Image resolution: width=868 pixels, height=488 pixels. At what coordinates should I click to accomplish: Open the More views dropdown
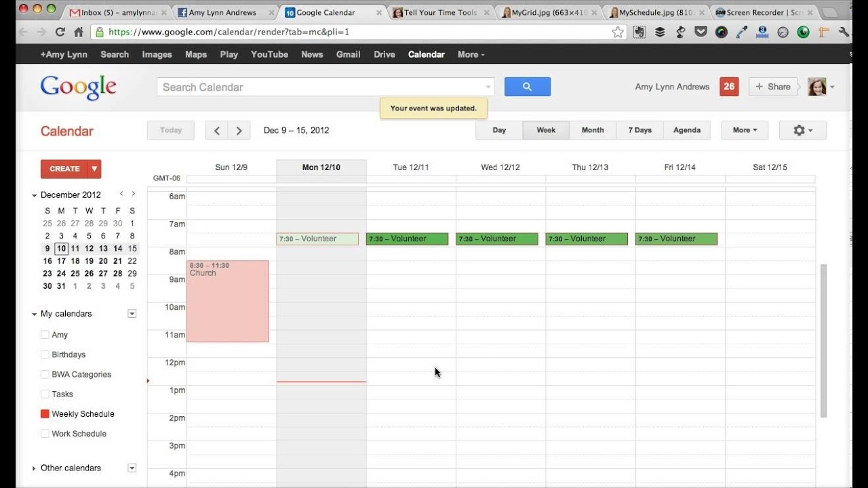745,130
